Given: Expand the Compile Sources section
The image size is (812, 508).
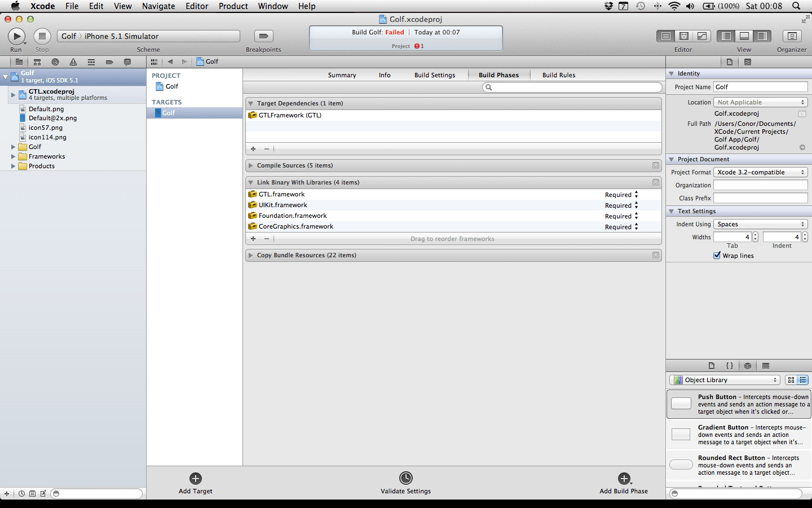Looking at the screenshot, I should point(251,165).
